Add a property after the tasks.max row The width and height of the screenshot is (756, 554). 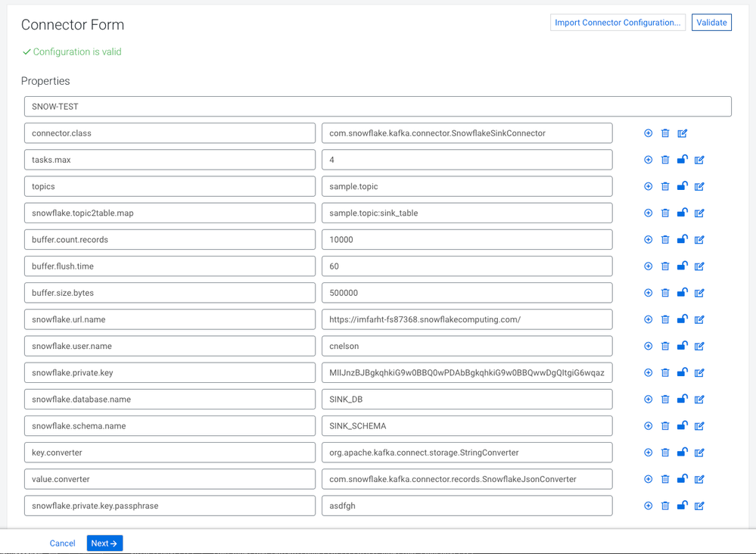(x=648, y=160)
